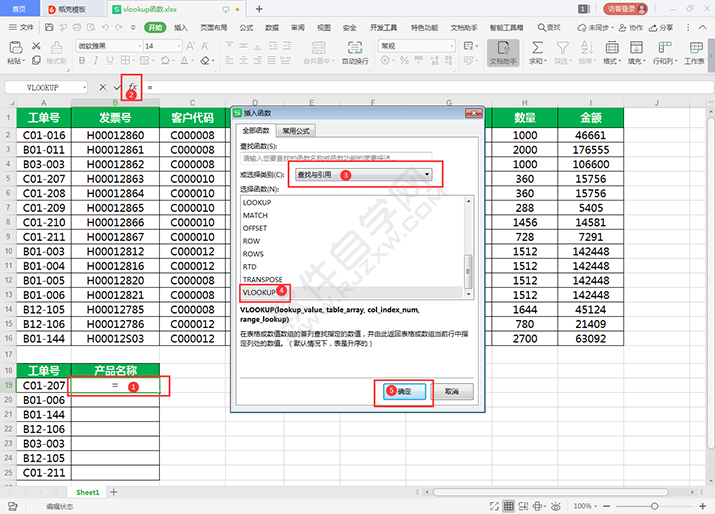This screenshot has width=715, height=514.
Task: Open the font color dropdown arrow
Action: (192, 60)
